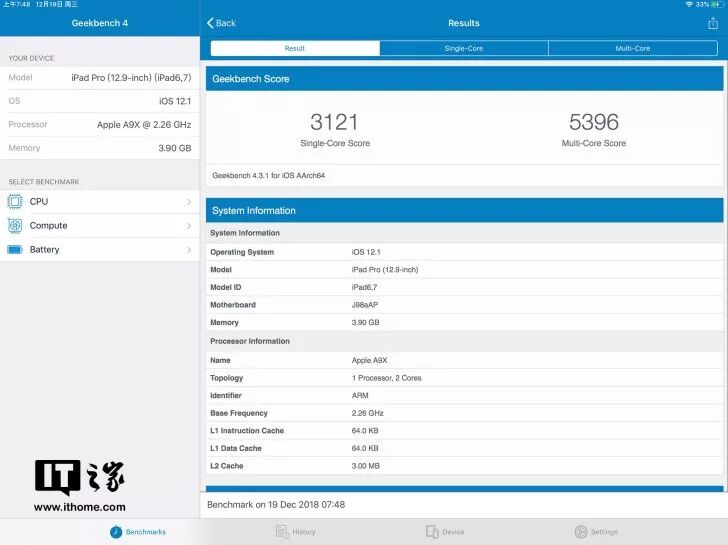728x545 pixels.
Task: Select the L1 Instruction Cache 64.0 KB value
Action: coord(365,431)
